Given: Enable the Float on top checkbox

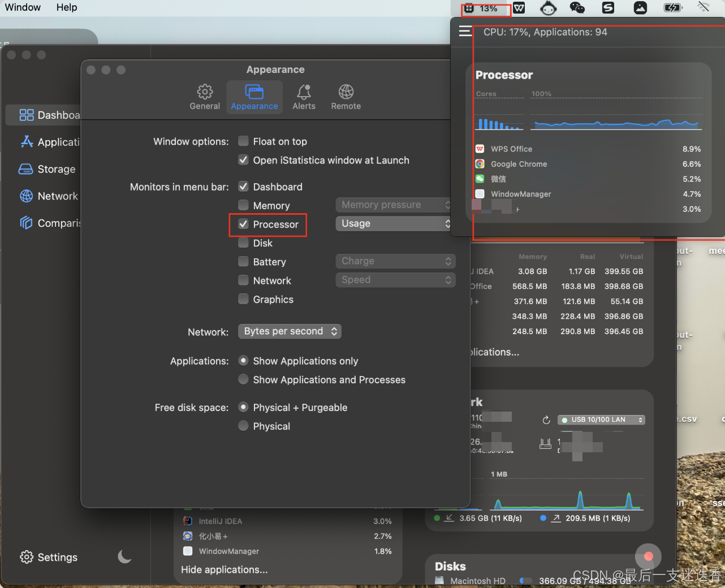Looking at the screenshot, I should click(243, 141).
